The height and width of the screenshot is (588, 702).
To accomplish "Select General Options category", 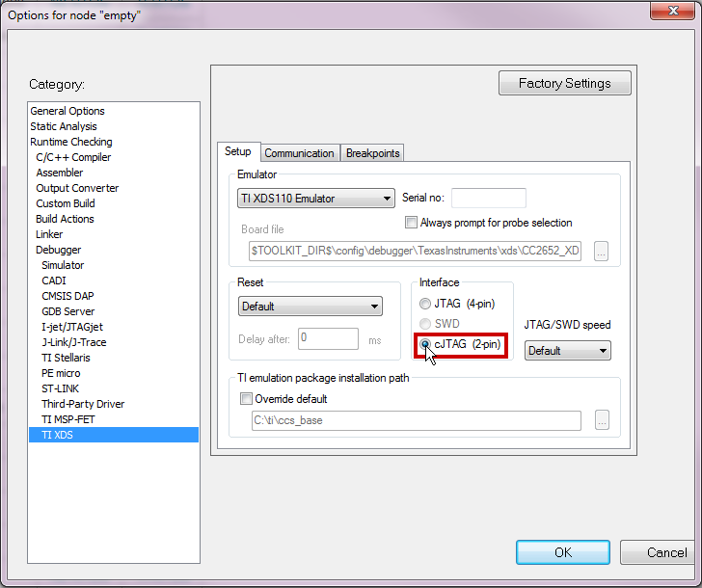I will coord(67,111).
